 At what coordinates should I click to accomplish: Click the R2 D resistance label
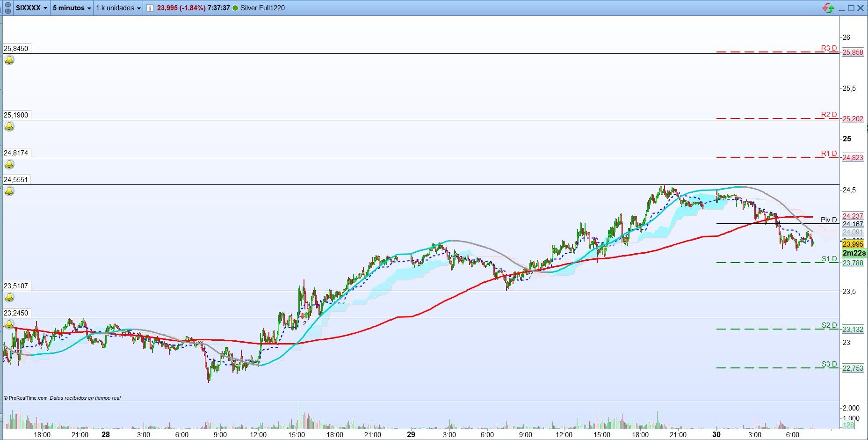829,115
